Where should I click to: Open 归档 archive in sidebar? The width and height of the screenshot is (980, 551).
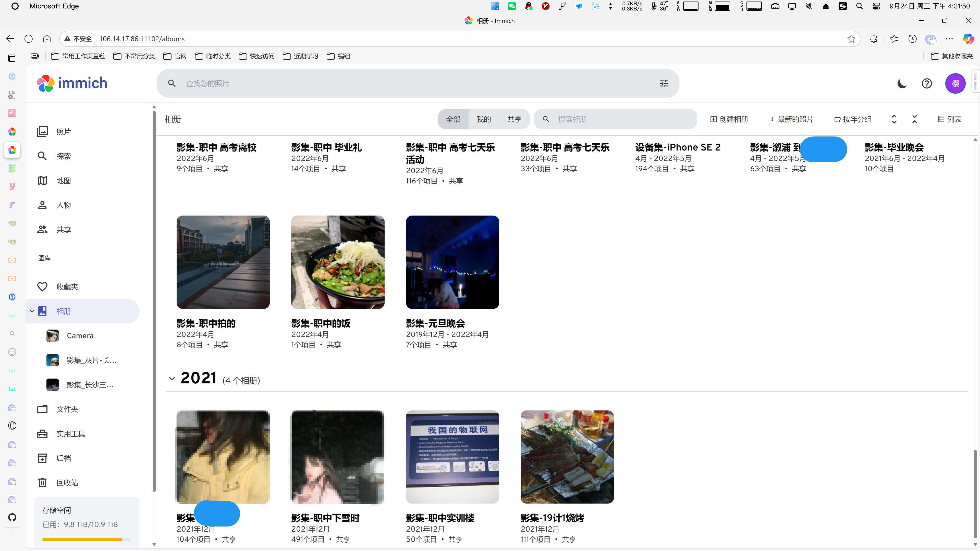point(63,458)
